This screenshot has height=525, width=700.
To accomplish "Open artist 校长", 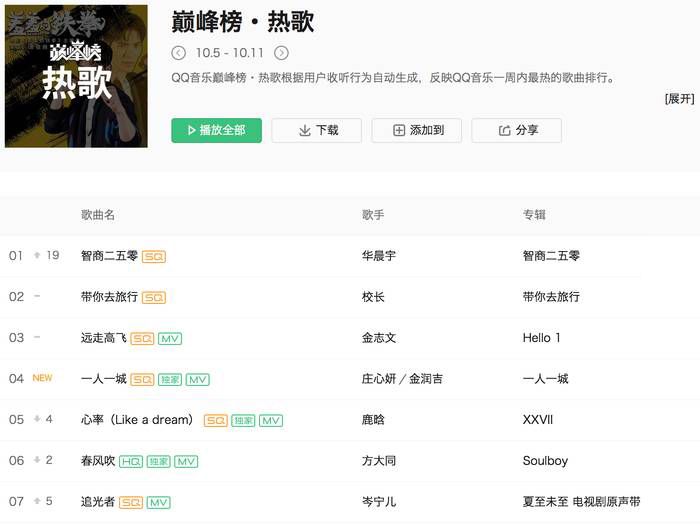I will pyautogui.click(x=373, y=297).
